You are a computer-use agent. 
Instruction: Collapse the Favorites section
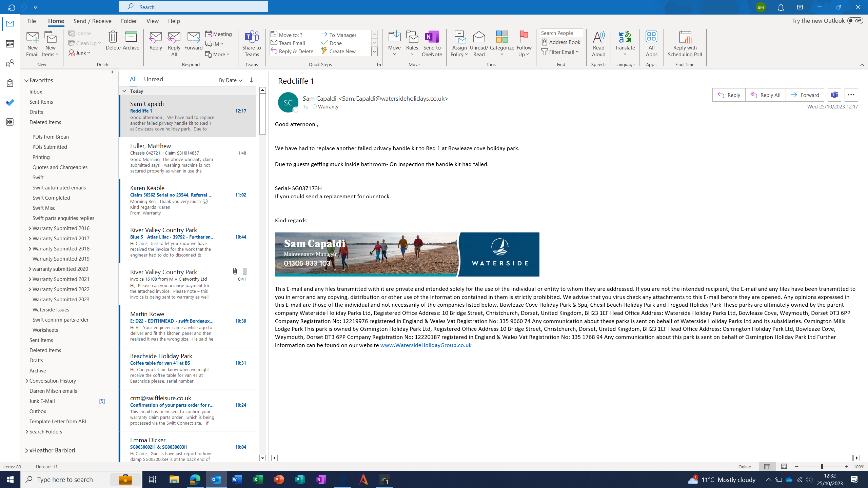26,81
